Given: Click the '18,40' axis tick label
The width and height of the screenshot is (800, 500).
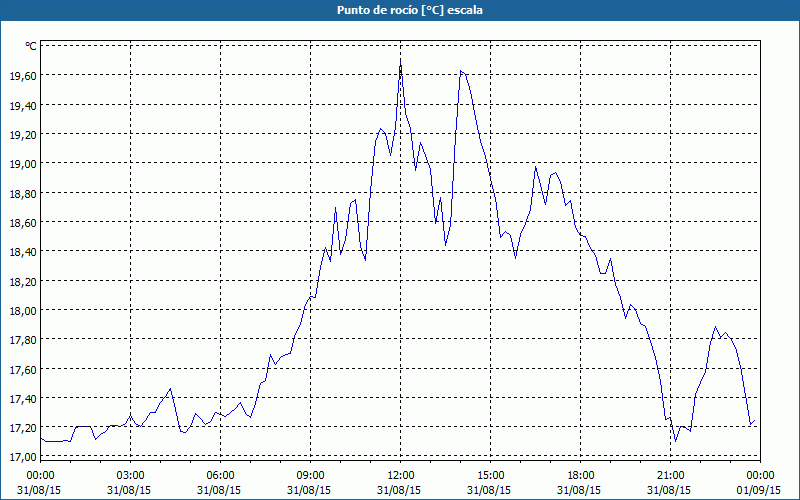Looking at the screenshot, I should click(x=23, y=252).
